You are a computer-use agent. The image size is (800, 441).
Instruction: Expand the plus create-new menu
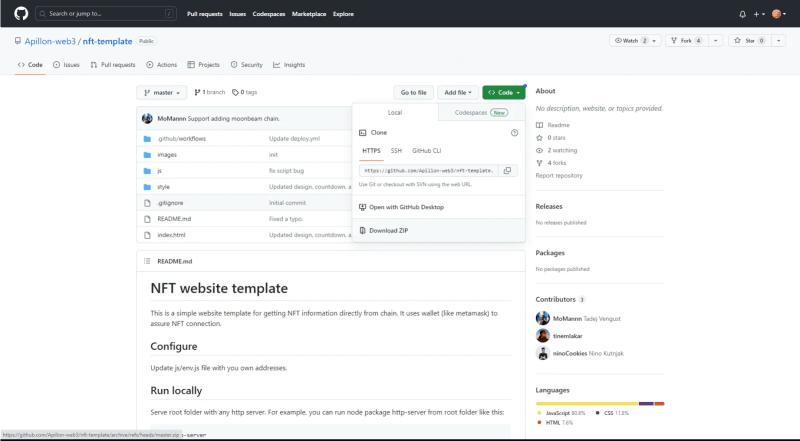[x=759, y=14]
